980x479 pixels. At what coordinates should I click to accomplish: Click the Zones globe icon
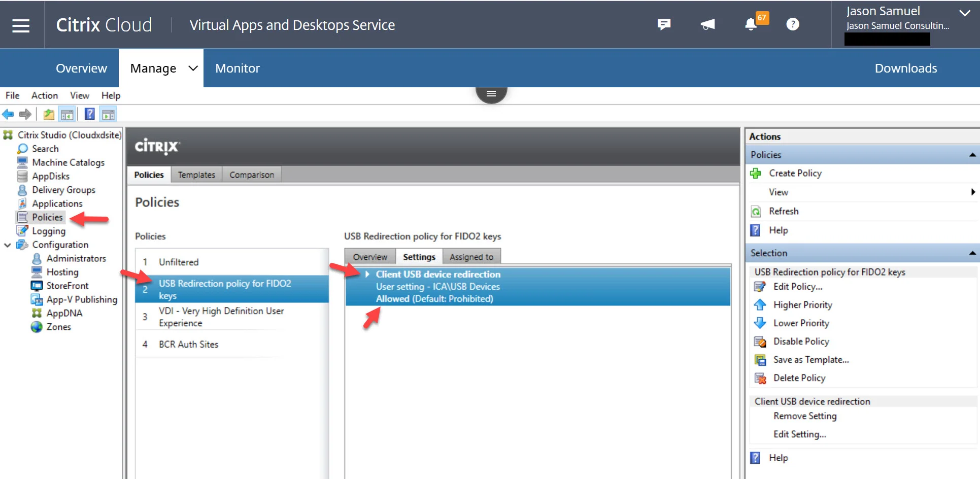tap(37, 327)
